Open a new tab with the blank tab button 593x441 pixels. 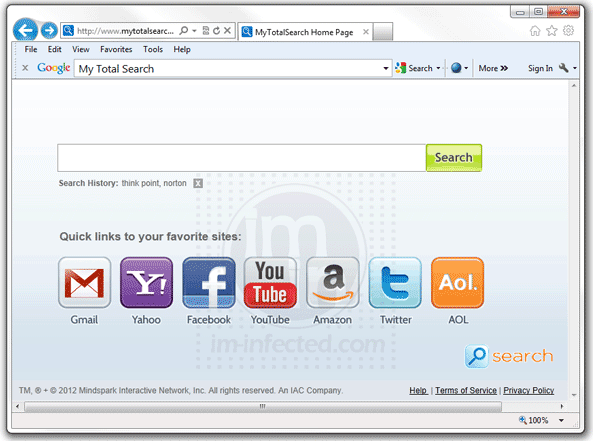[x=383, y=32]
